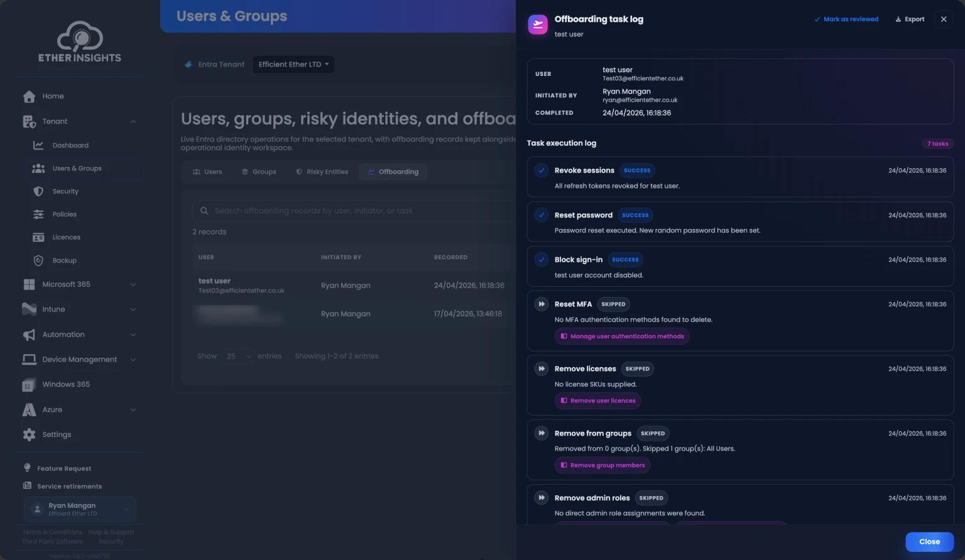Switch to the Groups tab
This screenshot has width=965, height=560.
[259, 172]
